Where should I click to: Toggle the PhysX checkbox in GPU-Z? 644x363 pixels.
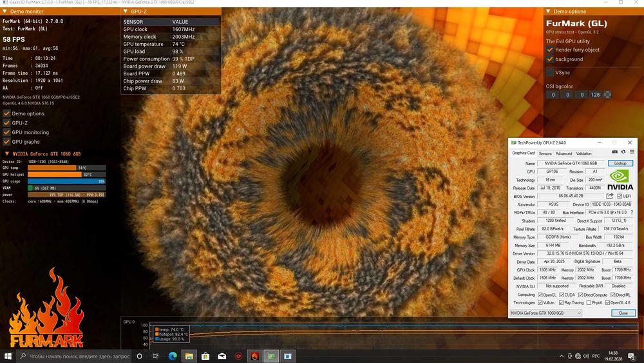[589, 302]
